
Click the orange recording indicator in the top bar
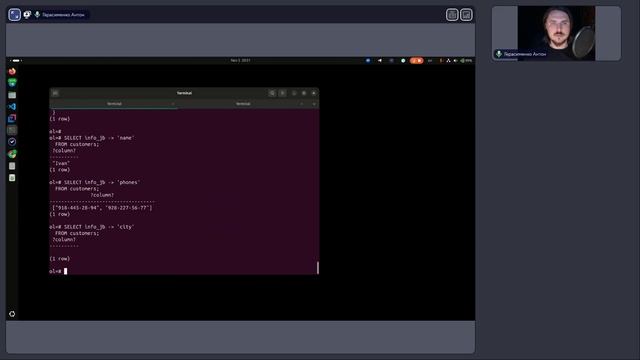click(x=416, y=60)
